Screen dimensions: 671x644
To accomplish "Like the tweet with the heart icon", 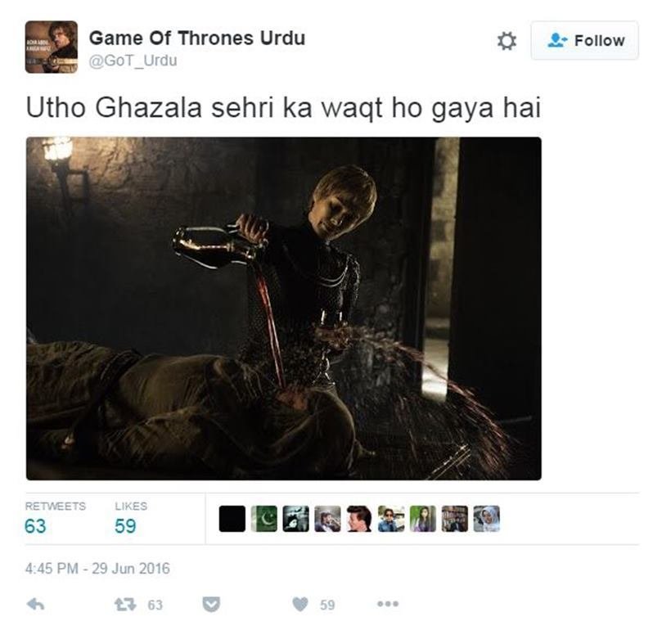I will (x=300, y=604).
